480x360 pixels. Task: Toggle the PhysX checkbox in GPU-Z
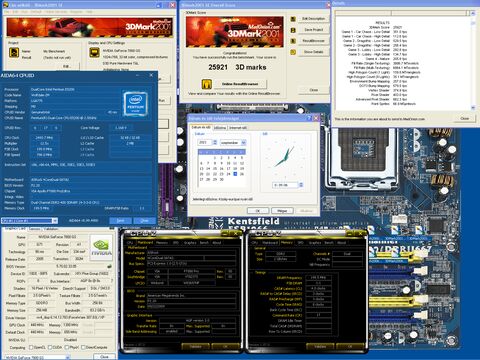coord(66,347)
